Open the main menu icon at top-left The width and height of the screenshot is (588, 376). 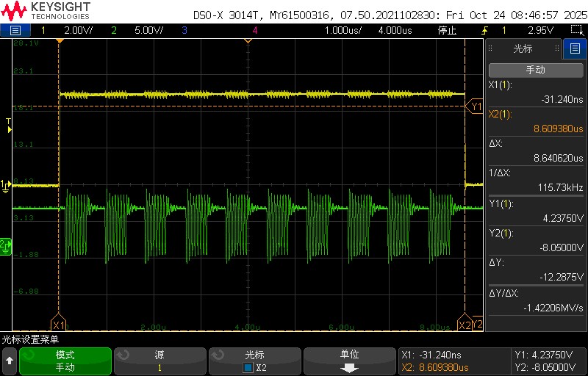(x=15, y=30)
